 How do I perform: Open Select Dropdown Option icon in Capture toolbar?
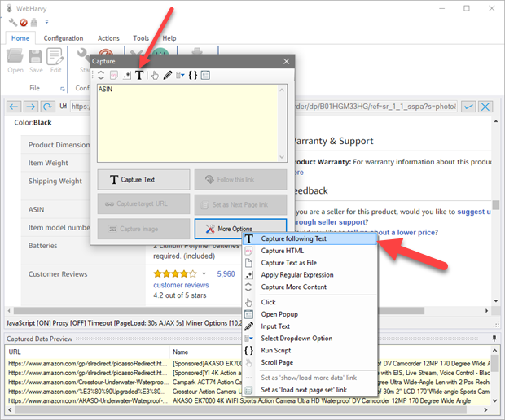(179, 75)
